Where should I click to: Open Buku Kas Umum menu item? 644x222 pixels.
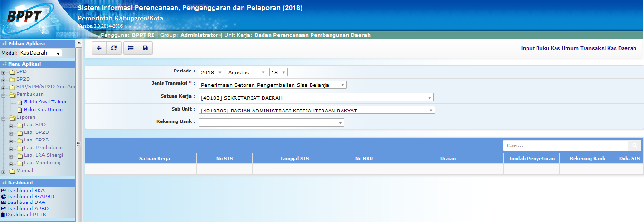(43, 110)
